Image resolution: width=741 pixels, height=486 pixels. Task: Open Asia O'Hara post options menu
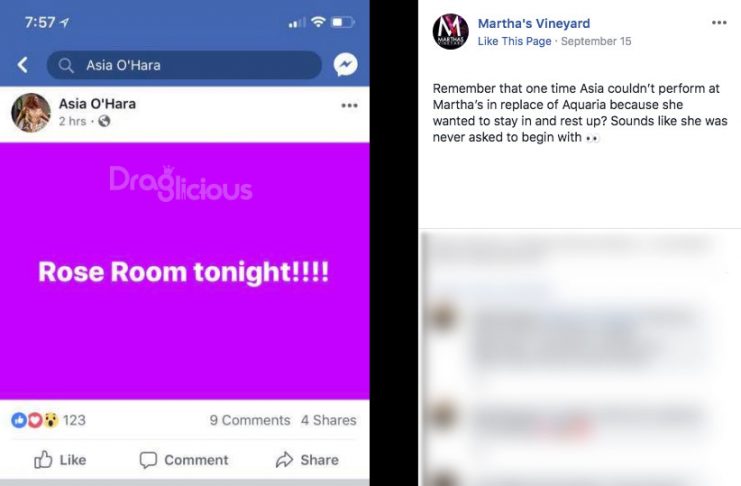click(349, 105)
